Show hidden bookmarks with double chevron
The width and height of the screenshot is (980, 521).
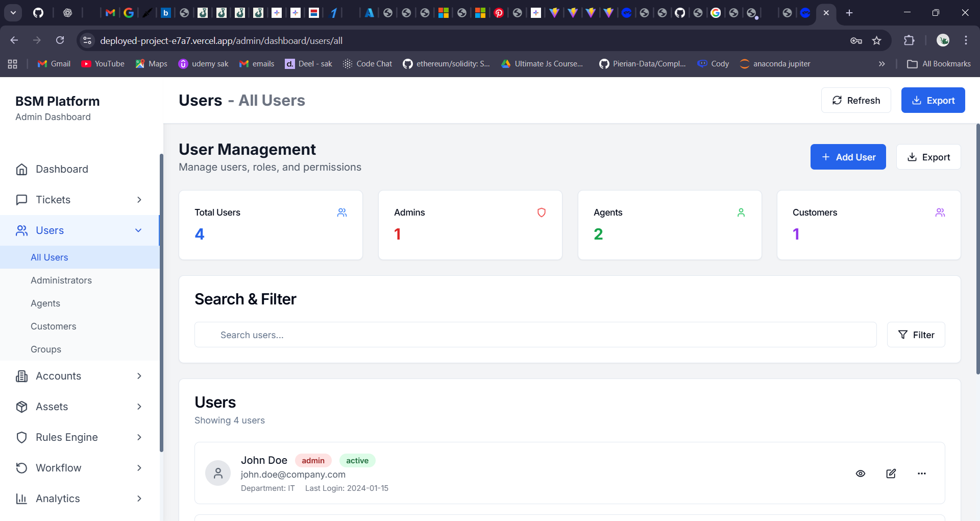click(x=881, y=64)
